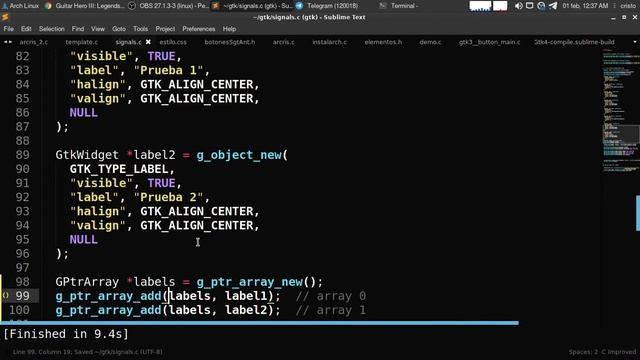
Task: Click the Sublime Text logo icon
Action: coord(5,17)
